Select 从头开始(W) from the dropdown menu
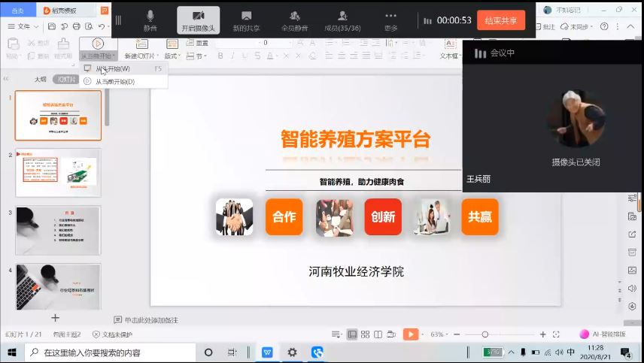This screenshot has height=363, width=644. [113, 68]
